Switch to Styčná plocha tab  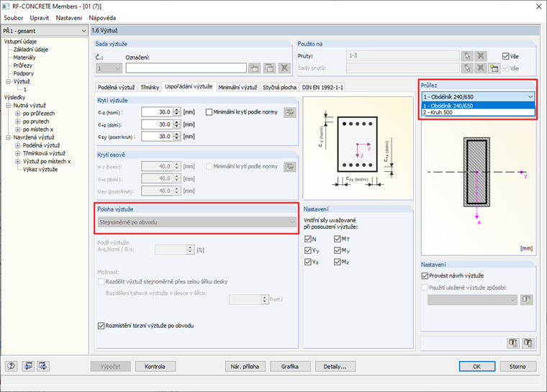(x=279, y=87)
